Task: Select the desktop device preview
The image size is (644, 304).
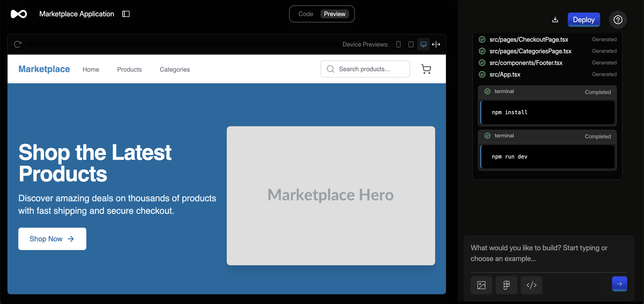Action: (x=423, y=44)
